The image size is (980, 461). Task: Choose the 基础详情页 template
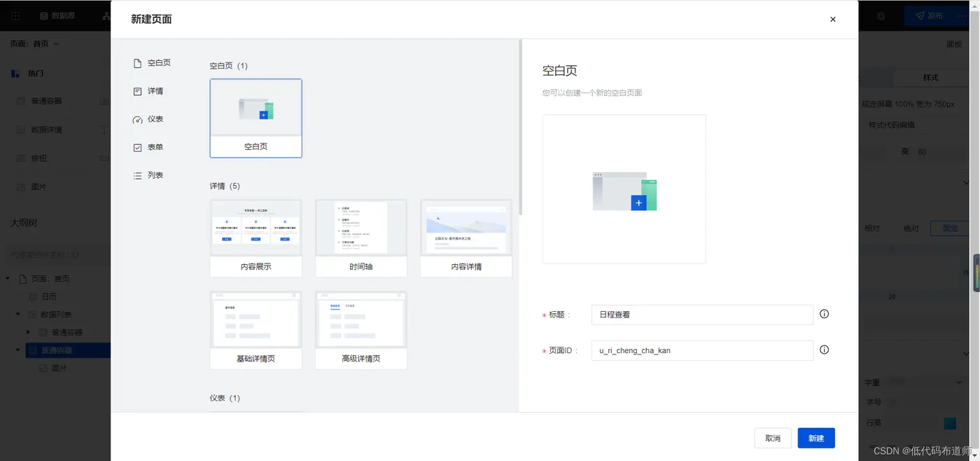click(x=255, y=330)
